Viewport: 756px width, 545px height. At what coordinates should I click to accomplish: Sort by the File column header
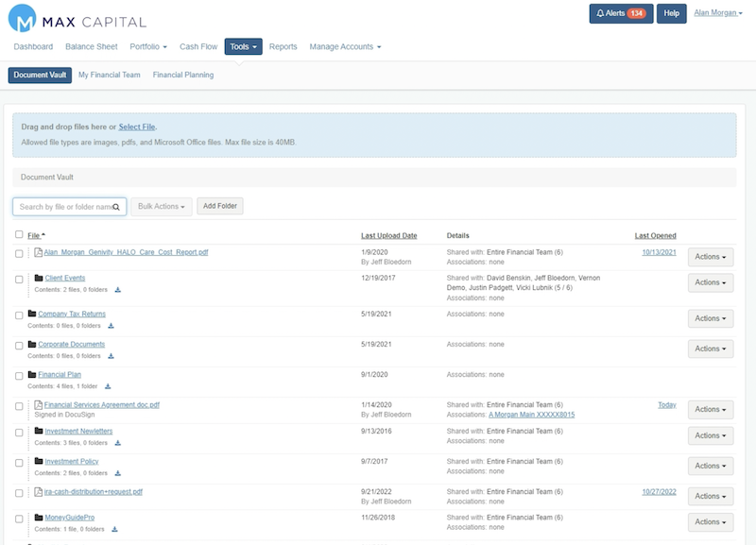point(36,235)
